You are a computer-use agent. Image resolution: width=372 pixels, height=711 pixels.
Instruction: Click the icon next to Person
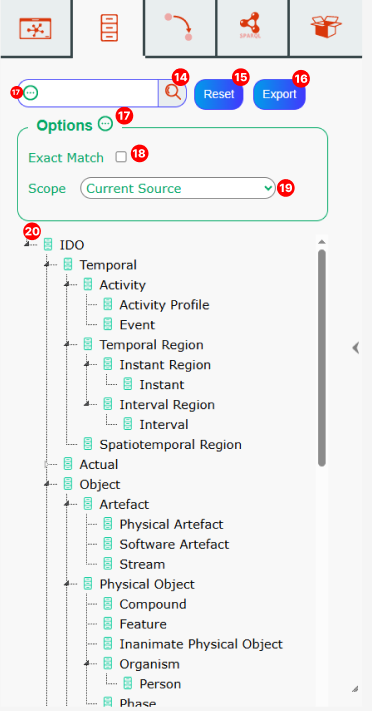(128, 684)
